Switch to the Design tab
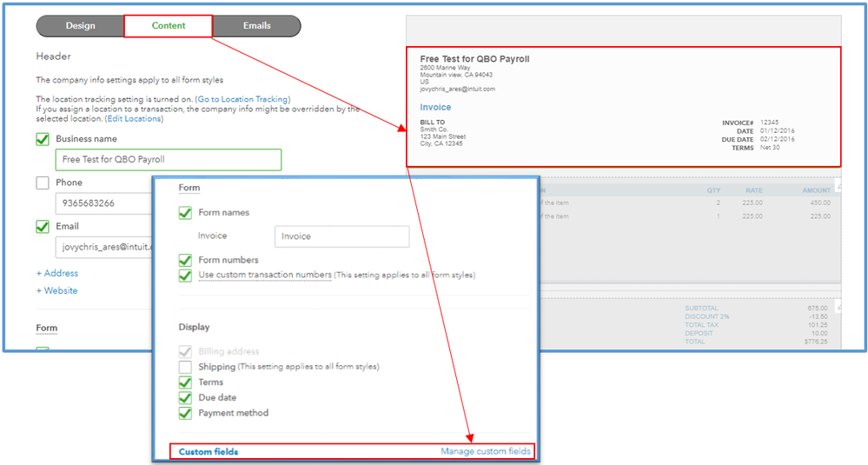Screen dimensions: 868x465 (80, 26)
